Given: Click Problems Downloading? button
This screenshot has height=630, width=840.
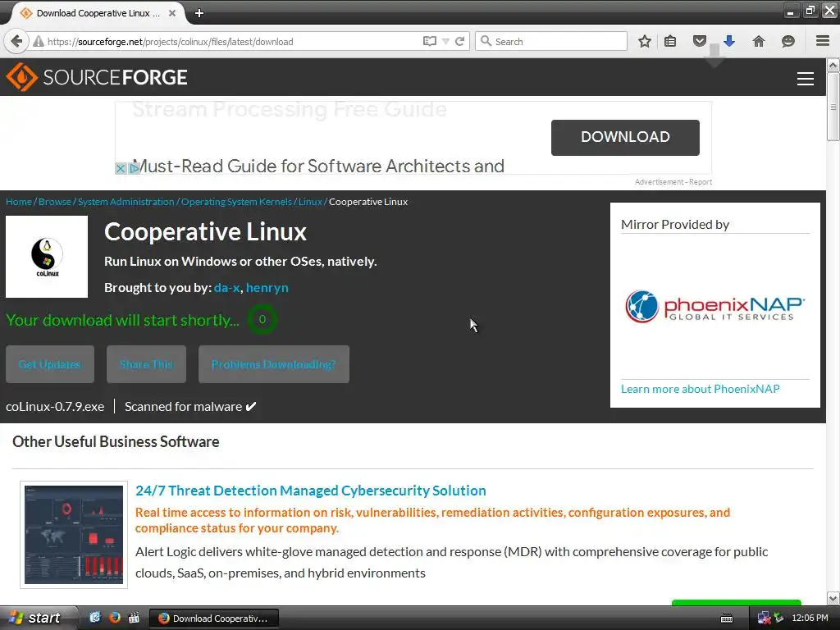Looking at the screenshot, I should (x=274, y=364).
